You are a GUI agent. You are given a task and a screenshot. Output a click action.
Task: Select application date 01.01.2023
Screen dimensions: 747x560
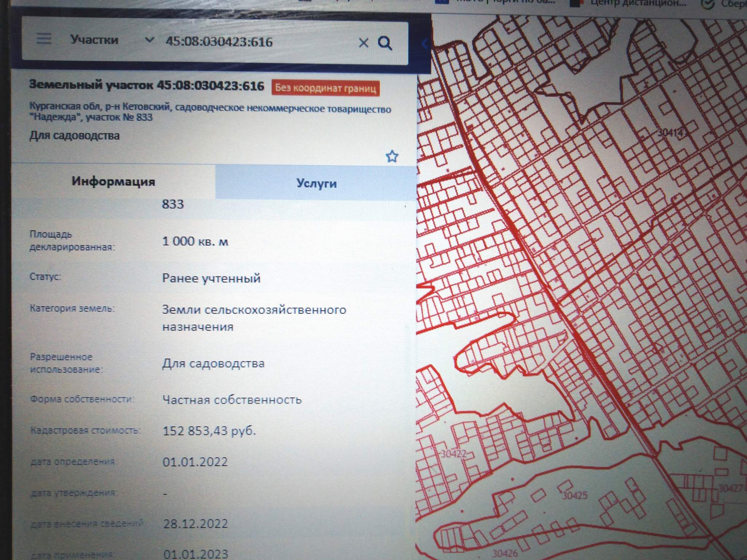[x=196, y=554]
